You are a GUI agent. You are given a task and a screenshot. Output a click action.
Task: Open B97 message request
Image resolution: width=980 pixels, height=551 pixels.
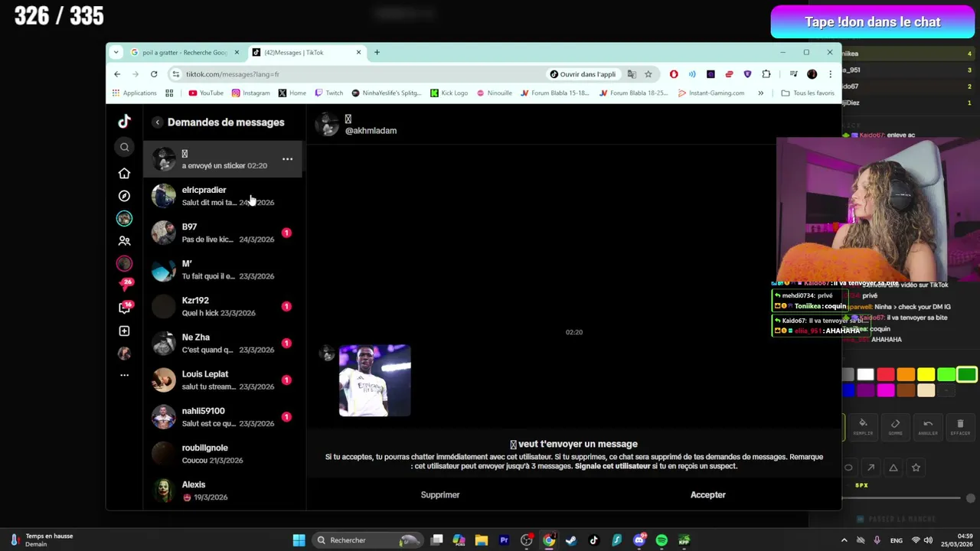[x=223, y=233]
